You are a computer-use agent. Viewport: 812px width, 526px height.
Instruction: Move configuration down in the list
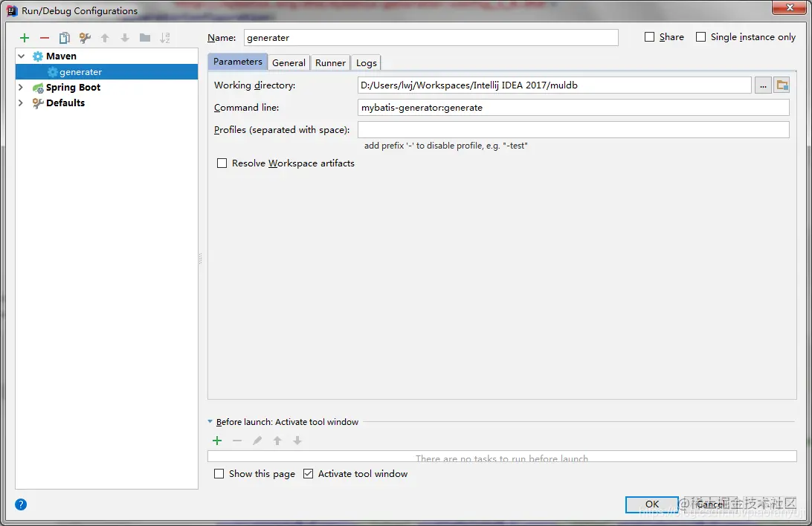pos(125,38)
